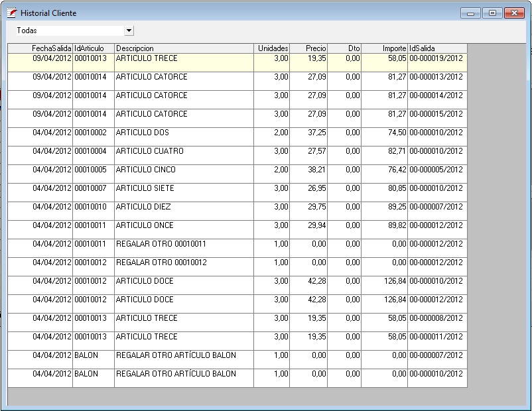The image size is (532, 411).
Task: Select REGALAR OTRO ARTÍCULO BALON row 00-000007/2012
Action: point(237,359)
